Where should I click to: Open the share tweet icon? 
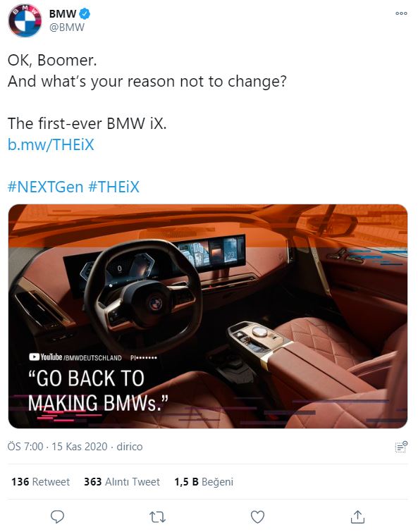[x=357, y=517]
